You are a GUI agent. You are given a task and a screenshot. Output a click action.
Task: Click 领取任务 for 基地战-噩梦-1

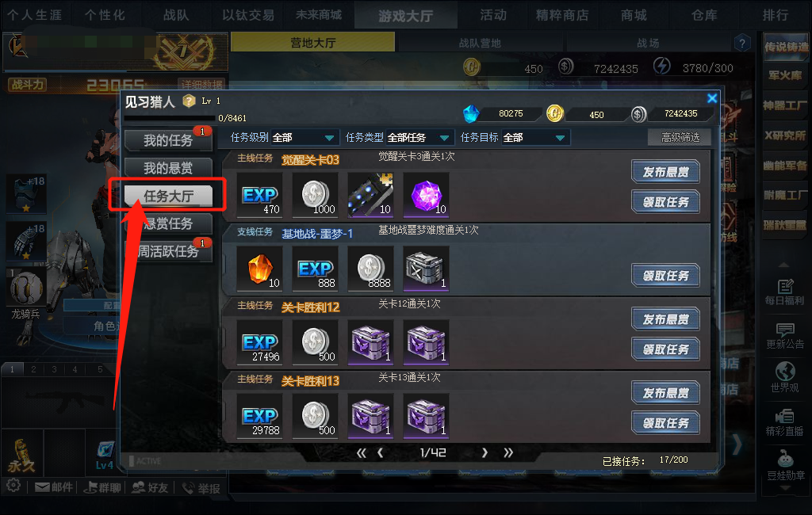(x=665, y=276)
